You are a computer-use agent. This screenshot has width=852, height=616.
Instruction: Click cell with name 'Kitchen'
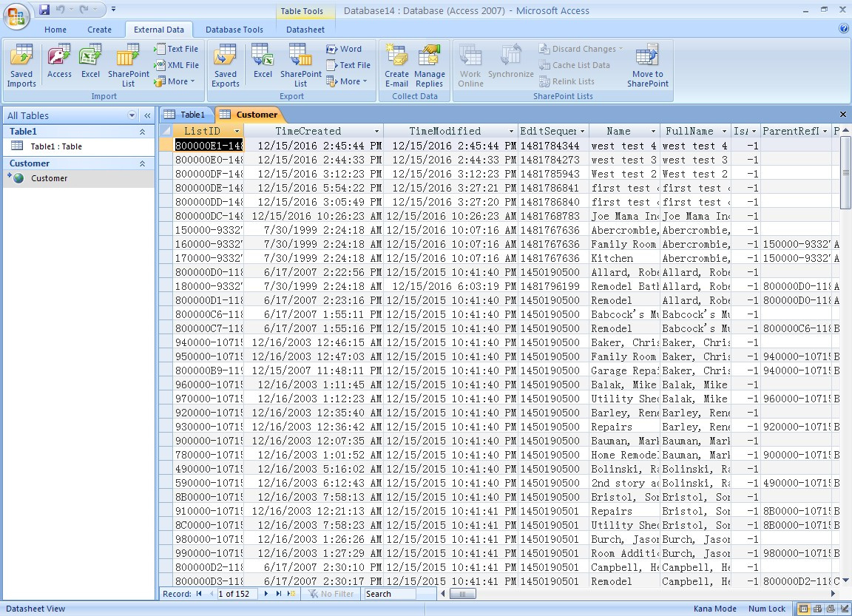(x=624, y=258)
